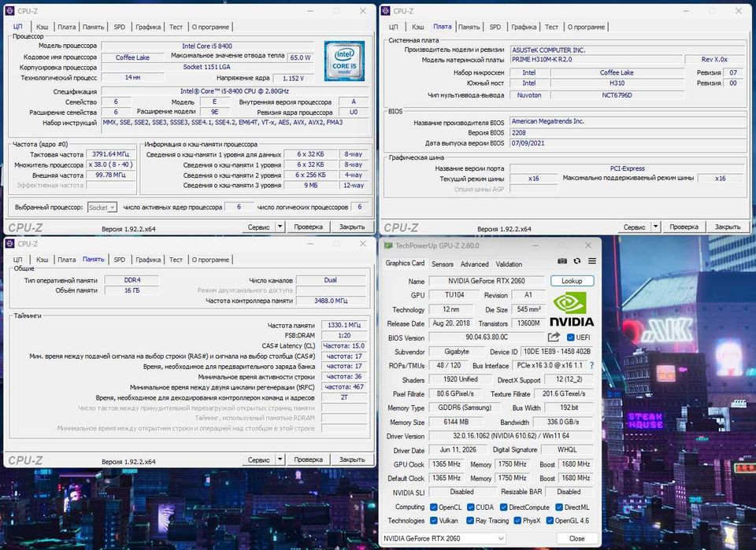Image resolution: width=756 pixels, height=550 pixels.
Task: Click the title bar icon of the CPU-Z mainboard window
Action: (385, 10)
